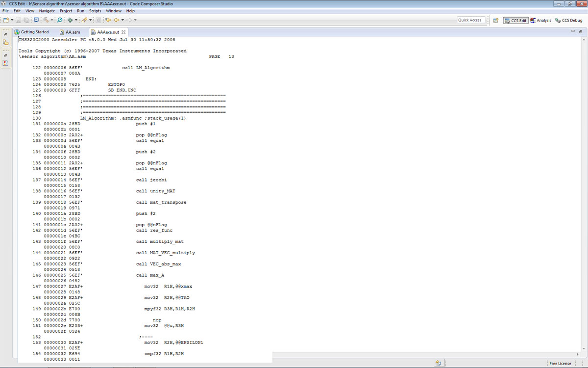This screenshot has width=588, height=368.
Task: Click the round search icon in the toolbar
Action: point(60,20)
